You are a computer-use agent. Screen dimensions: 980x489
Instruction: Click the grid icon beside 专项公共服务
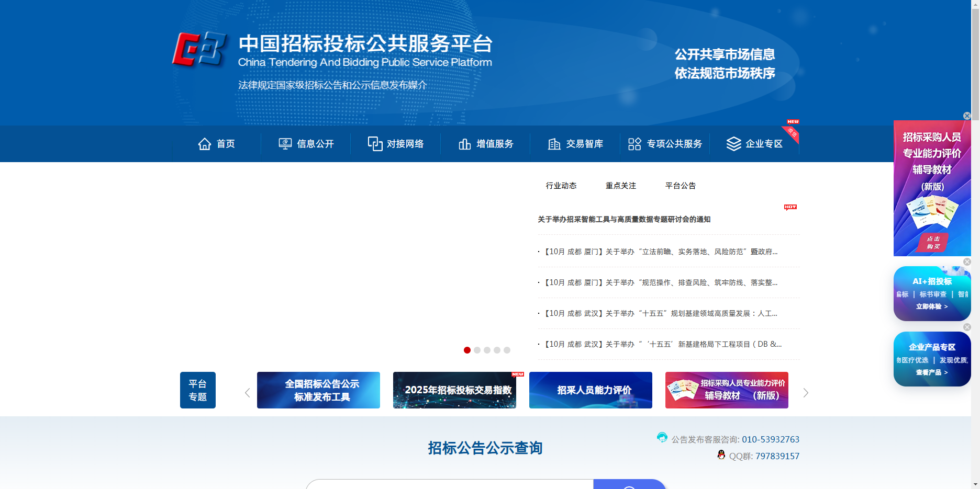pos(634,144)
